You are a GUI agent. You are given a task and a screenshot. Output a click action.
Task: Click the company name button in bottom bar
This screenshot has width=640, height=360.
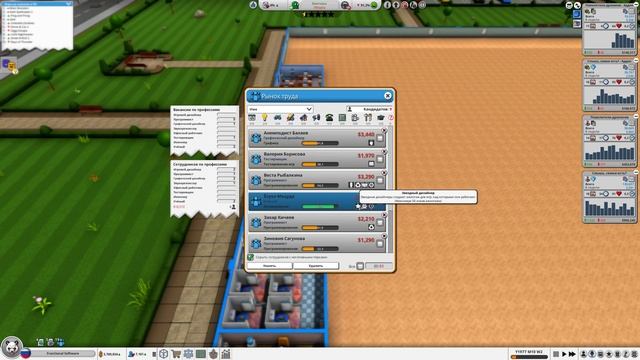(x=63, y=353)
